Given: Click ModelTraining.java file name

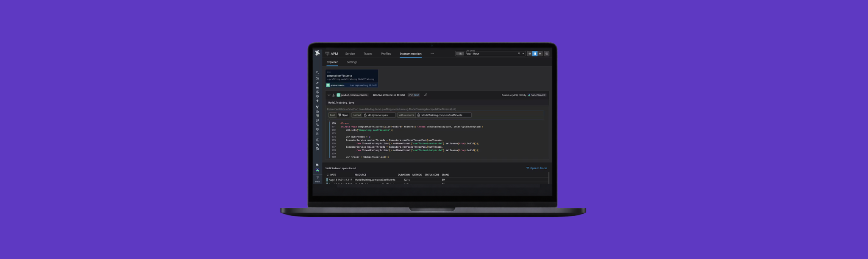Looking at the screenshot, I should pos(341,102).
